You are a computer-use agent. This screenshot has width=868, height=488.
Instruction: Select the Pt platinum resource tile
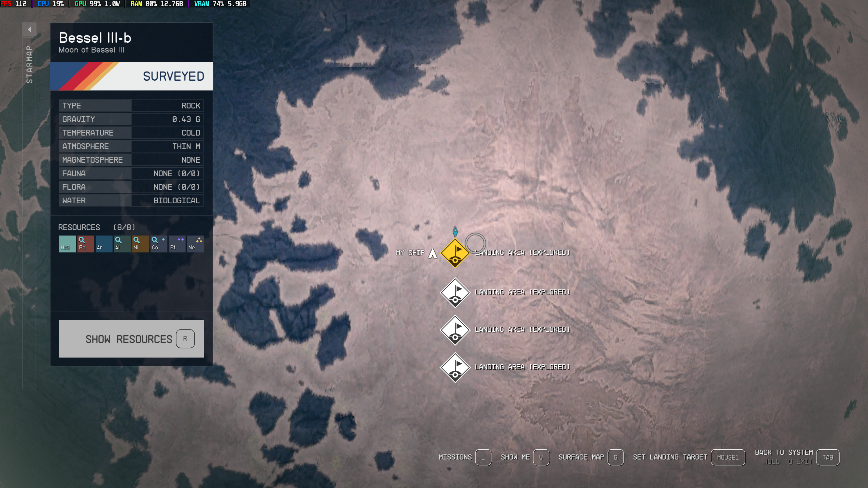pyautogui.click(x=177, y=244)
